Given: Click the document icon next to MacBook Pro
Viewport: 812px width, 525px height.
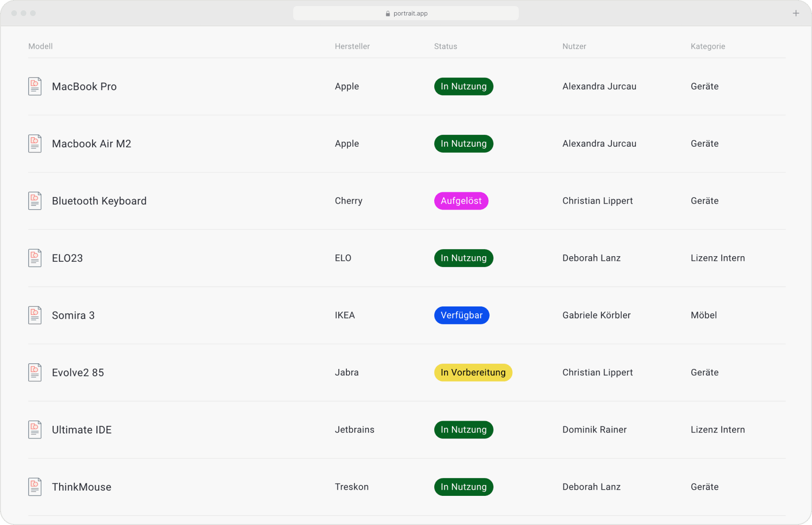Looking at the screenshot, I should [x=35, y=86].
